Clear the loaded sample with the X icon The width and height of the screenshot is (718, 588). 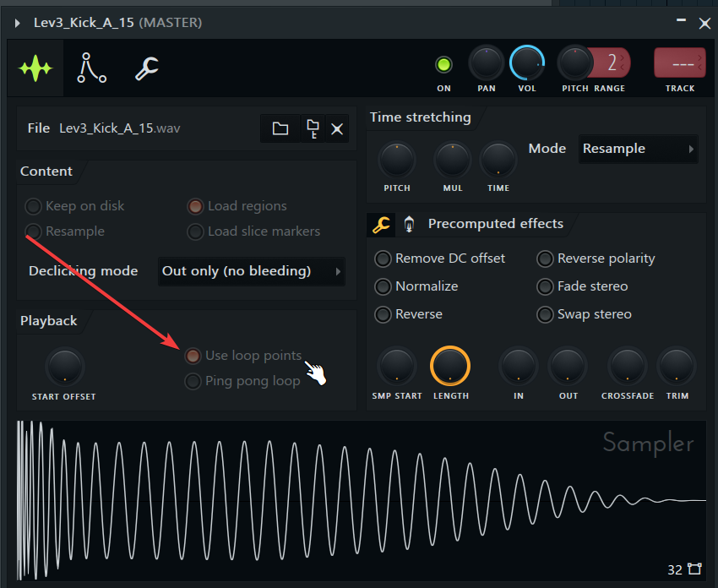337,128
